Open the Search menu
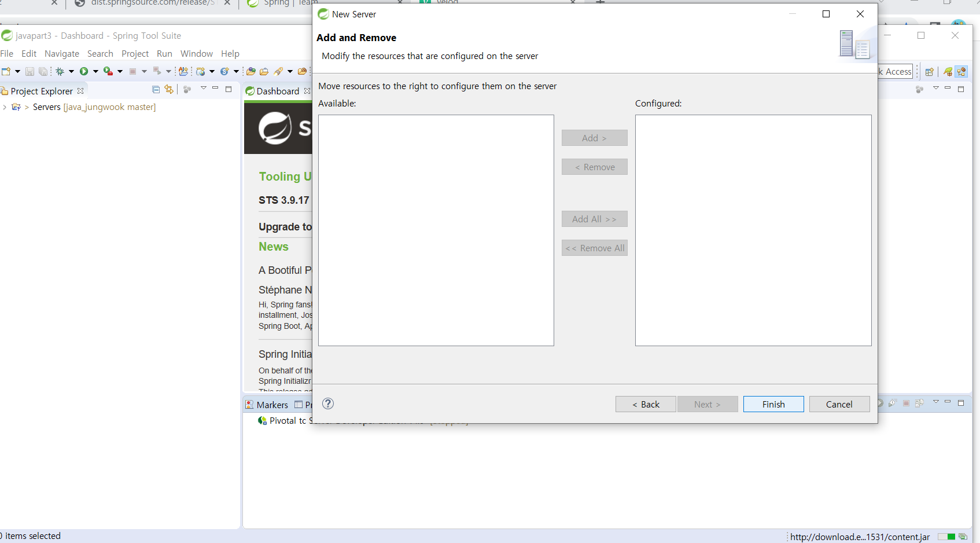The height and width of the screenshot is (543, 980). 100,53
